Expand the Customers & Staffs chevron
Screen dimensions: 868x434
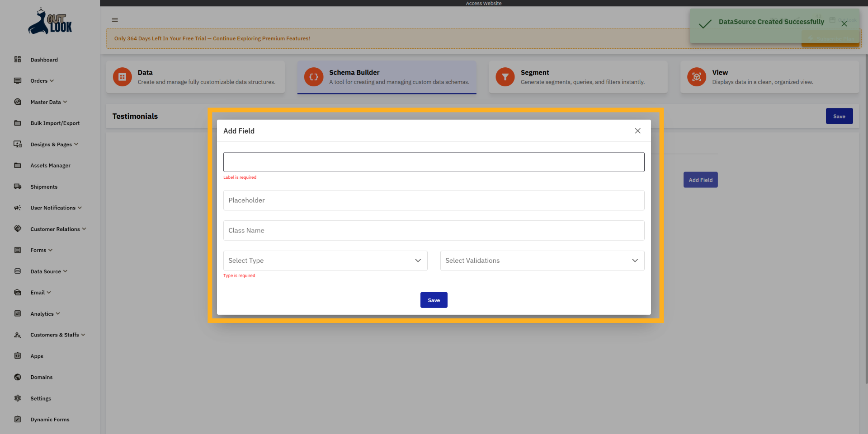83,335
